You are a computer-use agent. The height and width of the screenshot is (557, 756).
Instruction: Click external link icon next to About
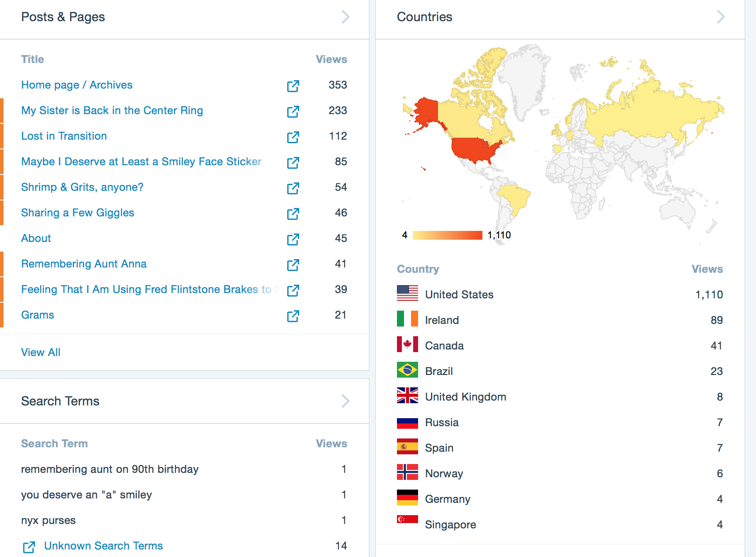coord(293,239)
